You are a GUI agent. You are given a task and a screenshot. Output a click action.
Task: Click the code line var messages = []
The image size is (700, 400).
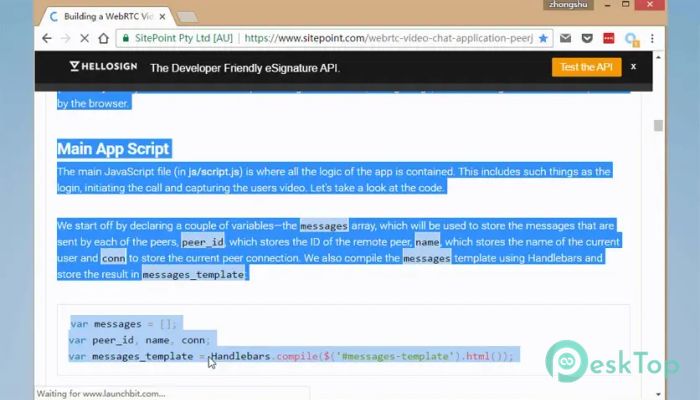[124, 324]
